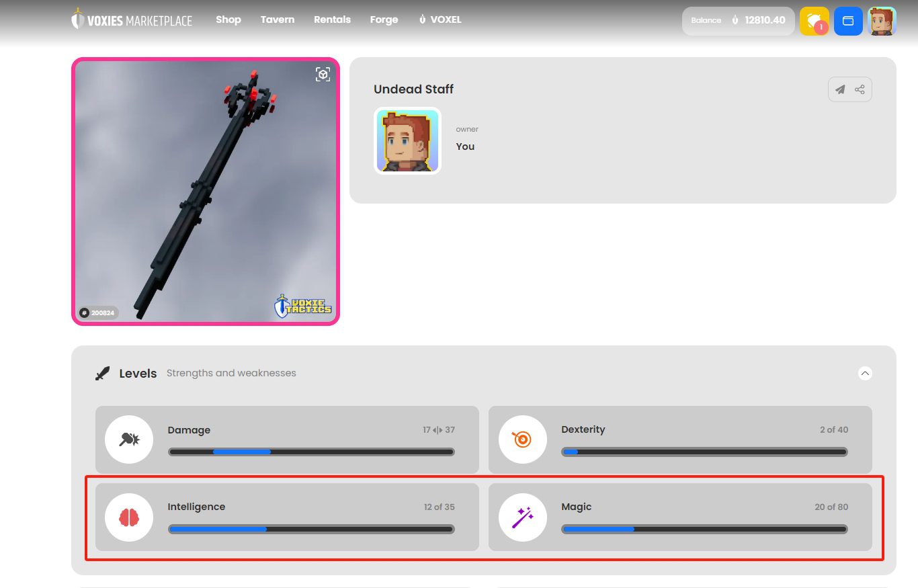Viewport: 918px width, 588px height.
Task: Click the Magic wand stat icon
Action: point(523,517)
